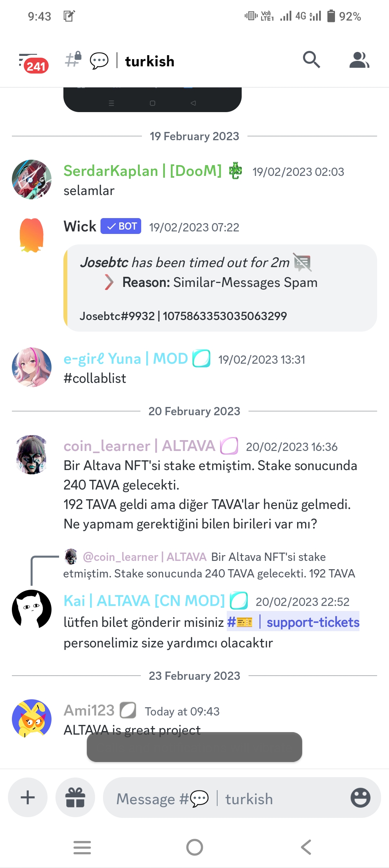Viewport: 389px width, 868px height.
Task: Open the gift icon button
Action: click(75, 797)
